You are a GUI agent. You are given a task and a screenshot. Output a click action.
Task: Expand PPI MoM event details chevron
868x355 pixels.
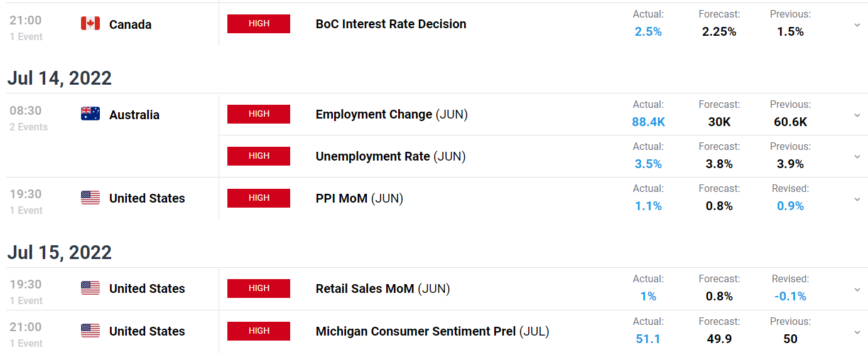click(x=857, y=199)
